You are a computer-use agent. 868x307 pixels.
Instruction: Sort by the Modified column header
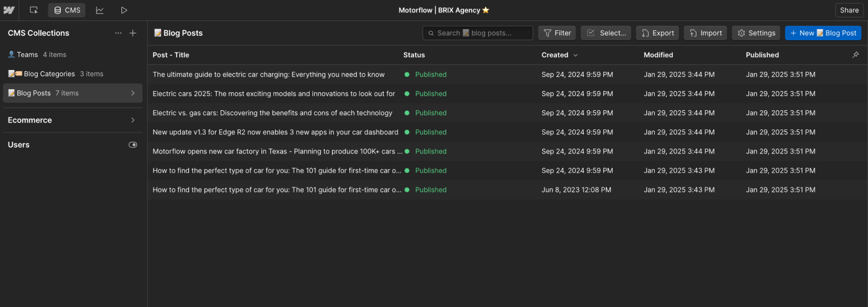pyautogui.click(x=658, y=55)
